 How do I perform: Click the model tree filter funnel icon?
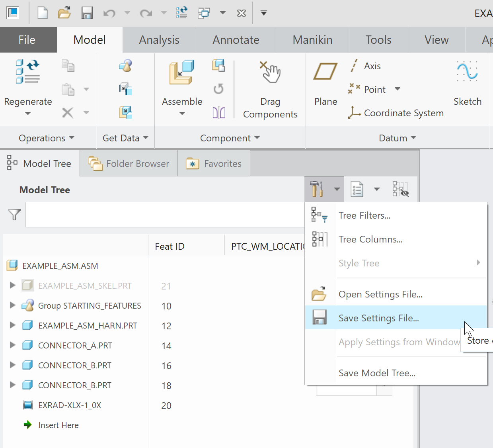pos(14,215)
